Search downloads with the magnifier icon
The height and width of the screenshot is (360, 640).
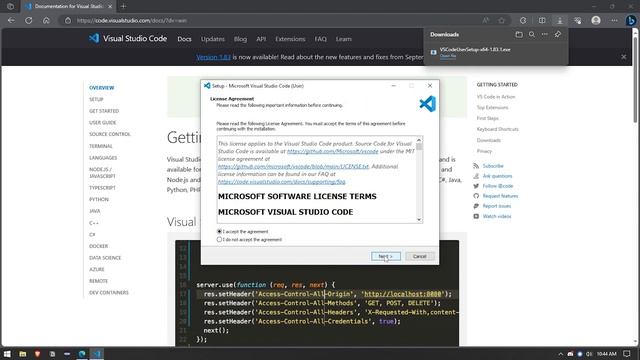[532, 35]
